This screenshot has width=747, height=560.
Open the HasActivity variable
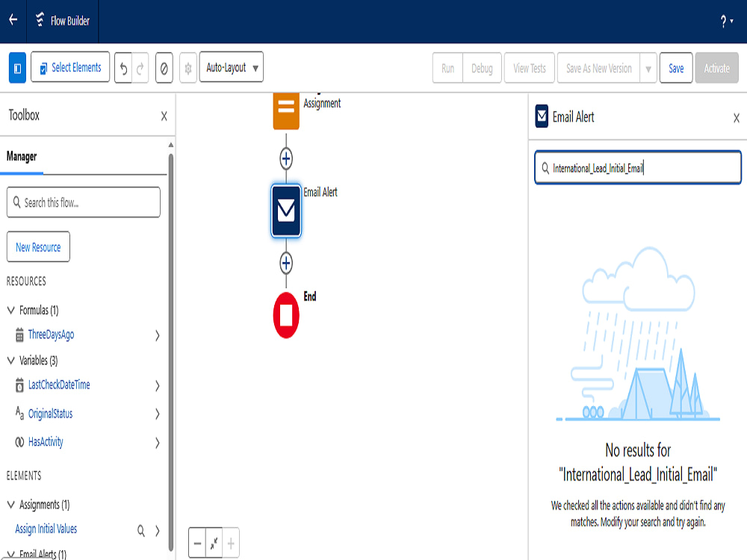click(46, 442)
